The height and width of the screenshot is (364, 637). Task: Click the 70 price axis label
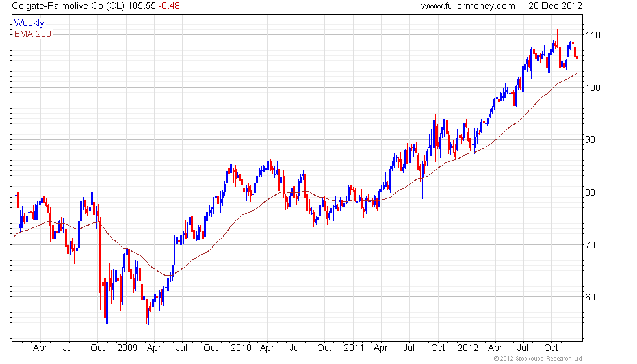pos(590,245)
